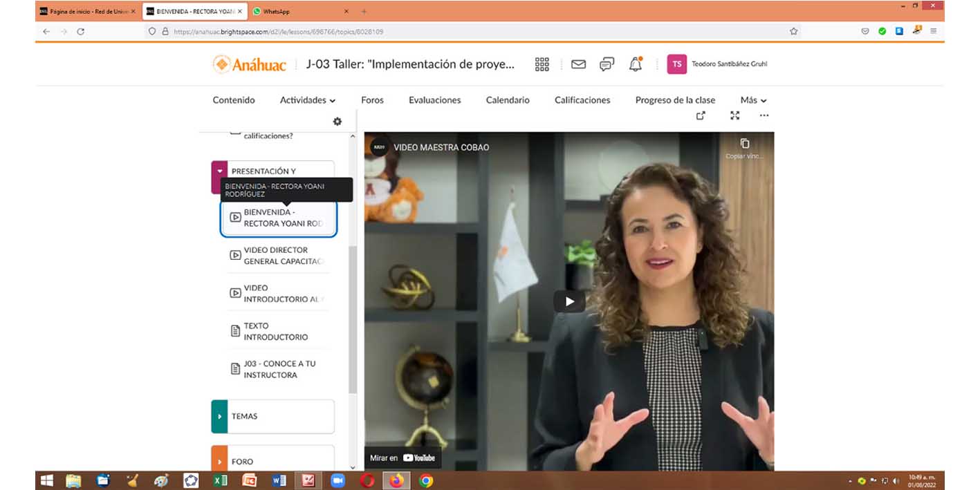Open the course selector grid icon
The width and height of the screenshot is (980, 490).
click(542, 64)
